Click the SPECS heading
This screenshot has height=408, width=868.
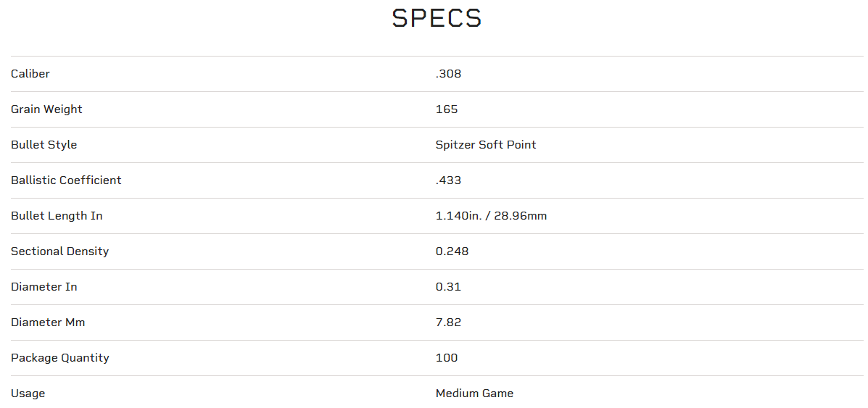coord(437,19)
